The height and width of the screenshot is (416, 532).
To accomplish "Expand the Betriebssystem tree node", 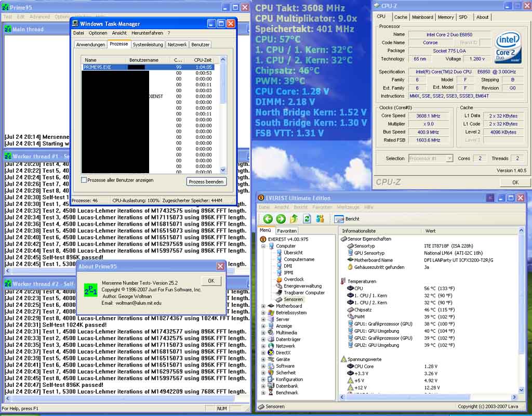I will 263,313.
